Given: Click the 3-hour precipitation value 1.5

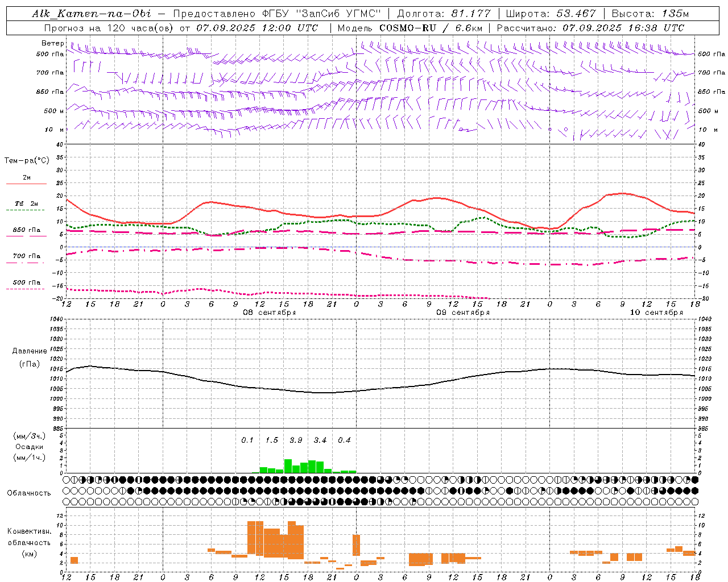Looking at the screenshot, I should pyautogui.click(x=271, y=440).
